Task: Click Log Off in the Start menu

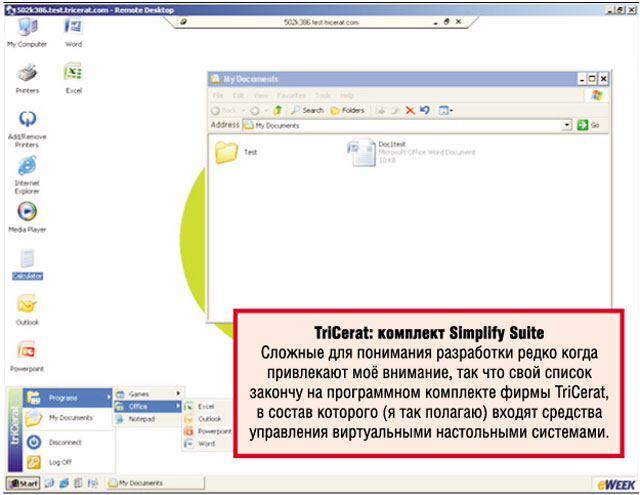Action: tap(68, 462)
